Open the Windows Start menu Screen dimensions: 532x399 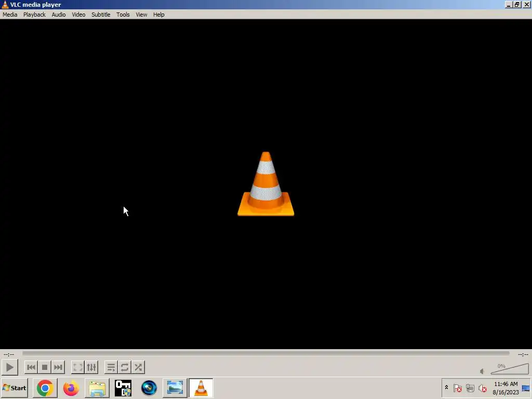tap(14, 388)
